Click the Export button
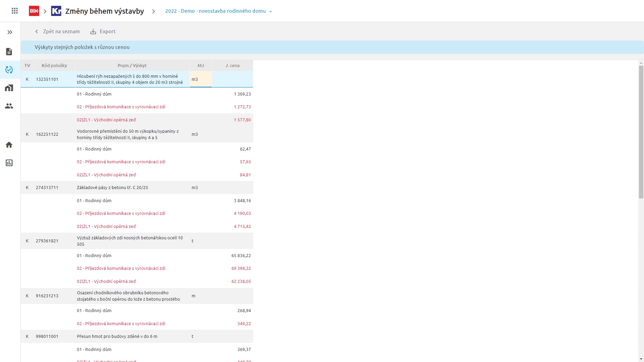The height and width of the screenshot is (362, 644). (103, 32)
